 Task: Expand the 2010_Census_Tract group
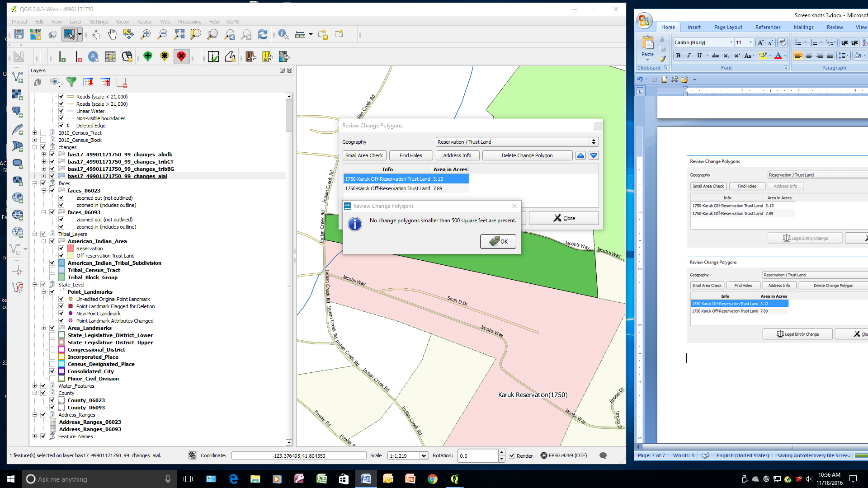[35, 133]
